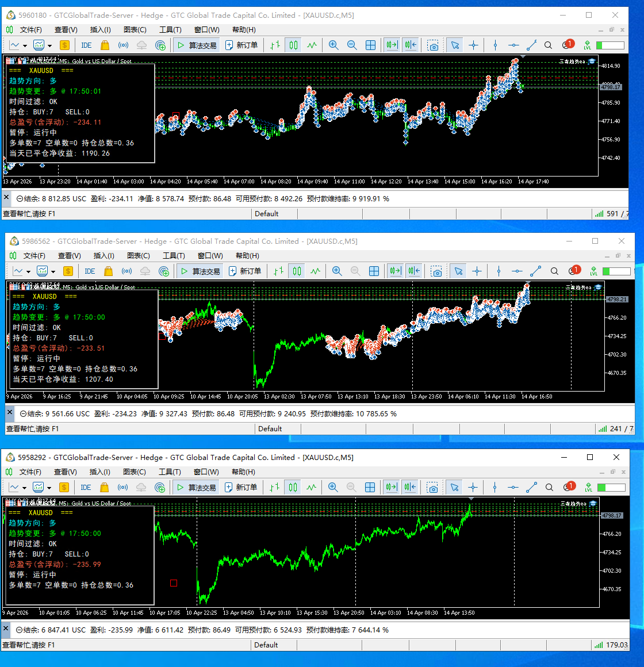Toggle chart shift in top 5960180 window
This screenshot has width=644, height=667.
411,45
